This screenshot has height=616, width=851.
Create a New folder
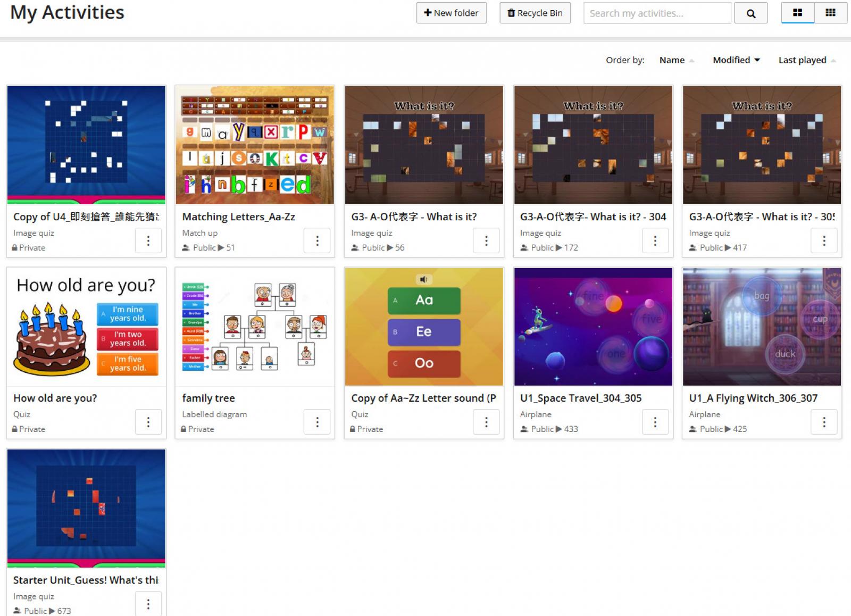click(451, 13)
